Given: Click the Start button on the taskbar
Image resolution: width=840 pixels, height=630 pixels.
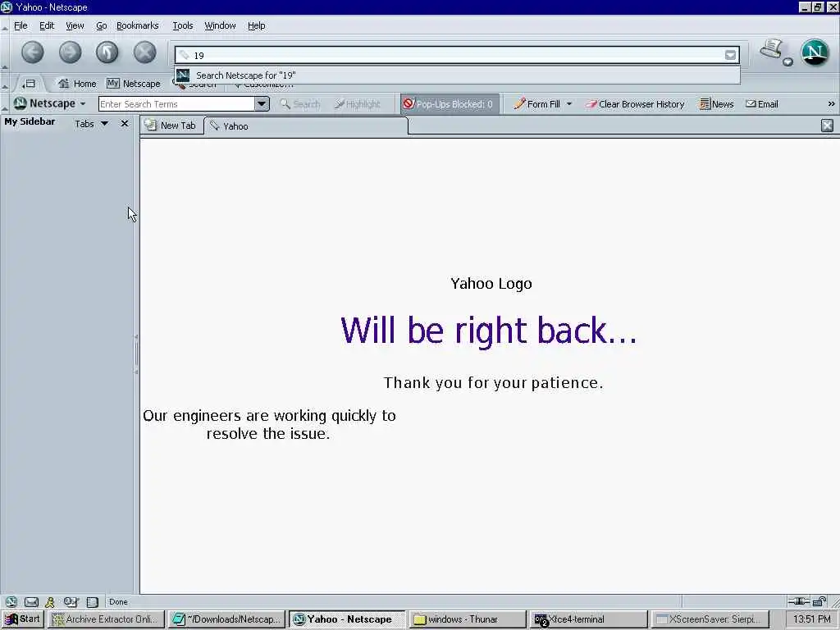Looking at the screenshot, I should 22,619.
